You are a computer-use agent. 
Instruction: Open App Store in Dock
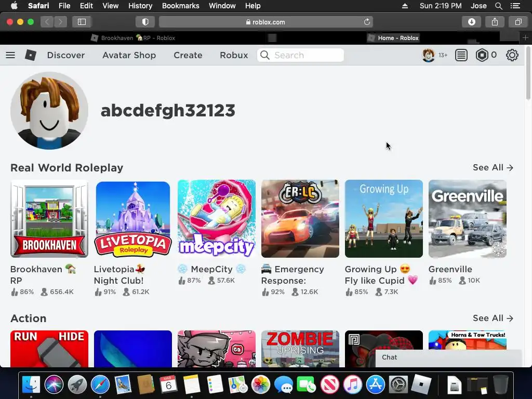coord(376,384)
